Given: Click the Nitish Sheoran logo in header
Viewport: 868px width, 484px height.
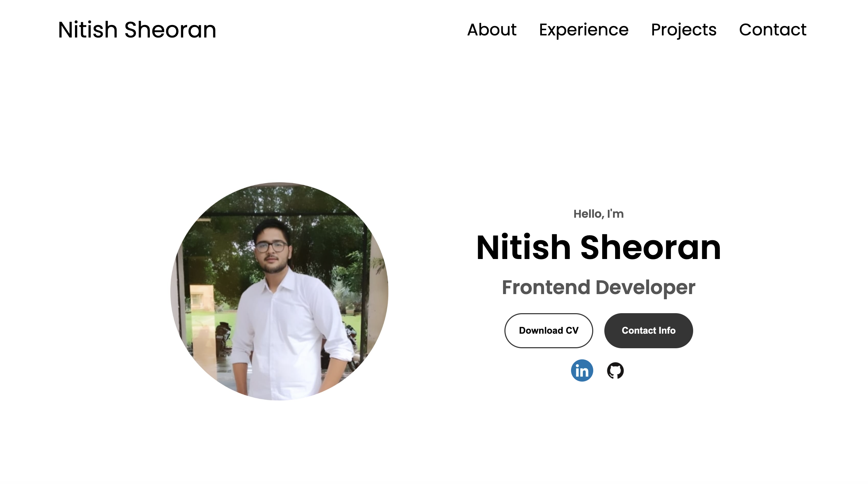Looking at the screenshot, I should [137, 30].
